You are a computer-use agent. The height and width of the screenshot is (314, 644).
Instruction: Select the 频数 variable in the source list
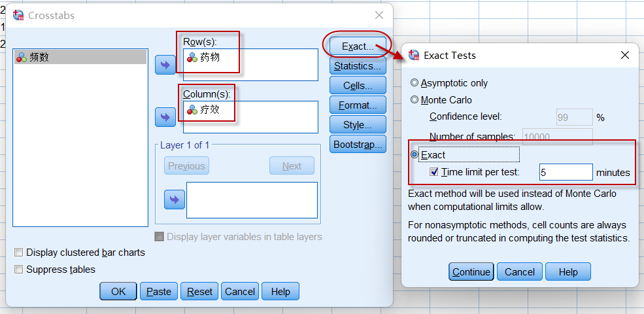pyautogui.click(x=39, y=58)
